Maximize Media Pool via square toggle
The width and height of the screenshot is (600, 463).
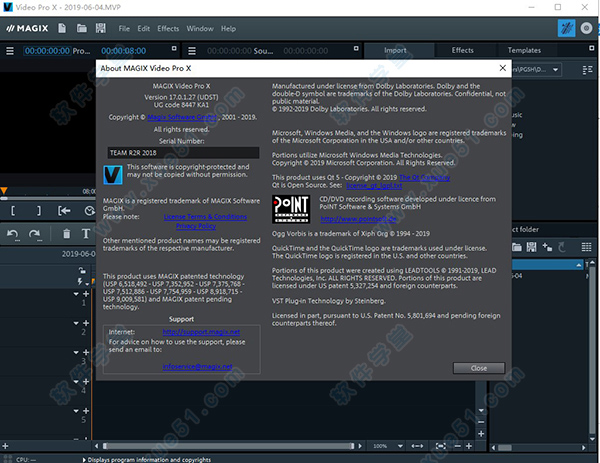pos(592,48)
